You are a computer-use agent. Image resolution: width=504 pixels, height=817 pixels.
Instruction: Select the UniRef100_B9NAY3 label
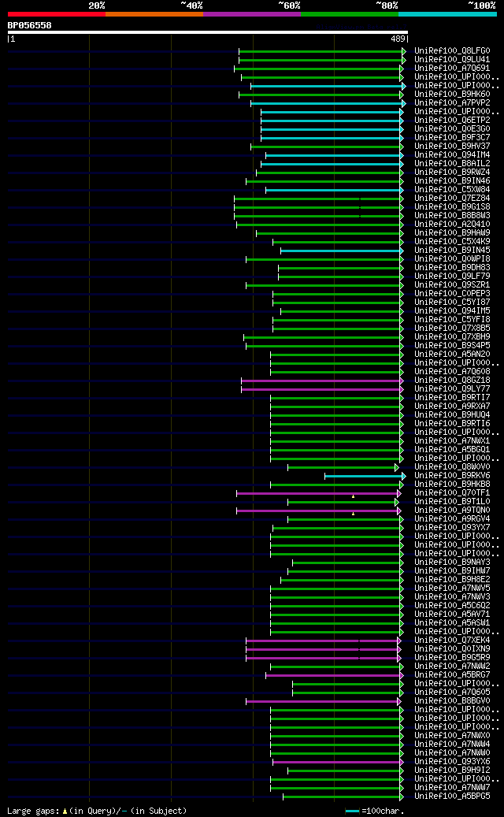point(452,562)
